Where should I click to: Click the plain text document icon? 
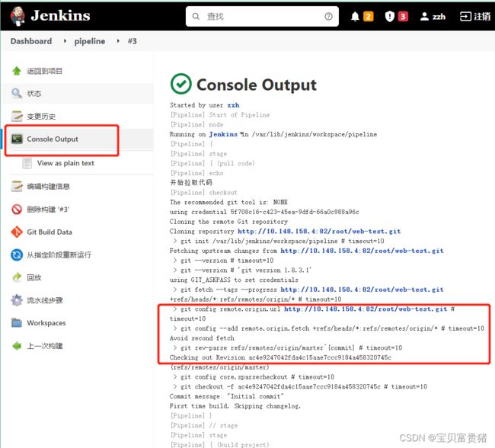click(x=27, y=163)
